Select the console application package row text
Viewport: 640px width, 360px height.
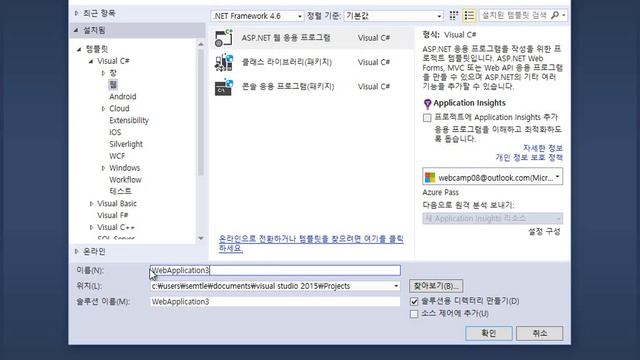[x=288, y=87]
